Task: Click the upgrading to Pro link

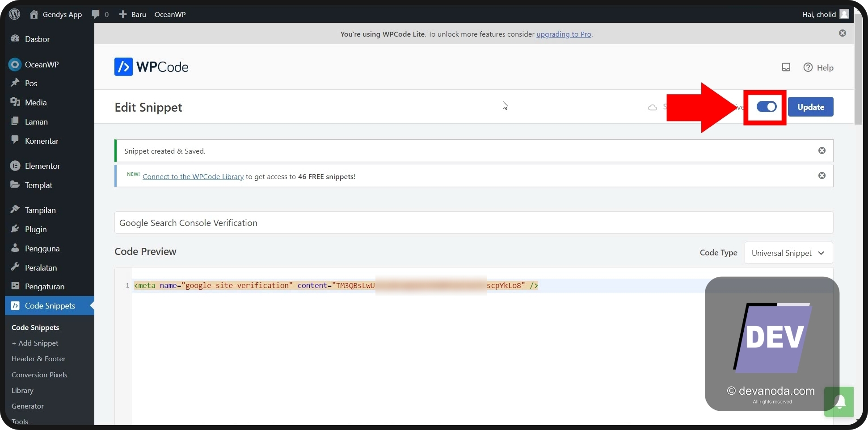Action: click(x=564, y=34)
